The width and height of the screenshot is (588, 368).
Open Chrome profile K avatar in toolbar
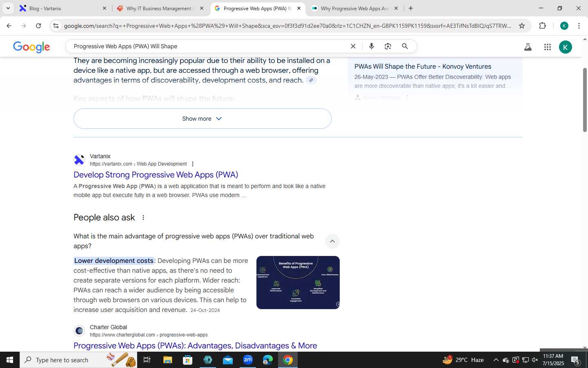(564, 26)
